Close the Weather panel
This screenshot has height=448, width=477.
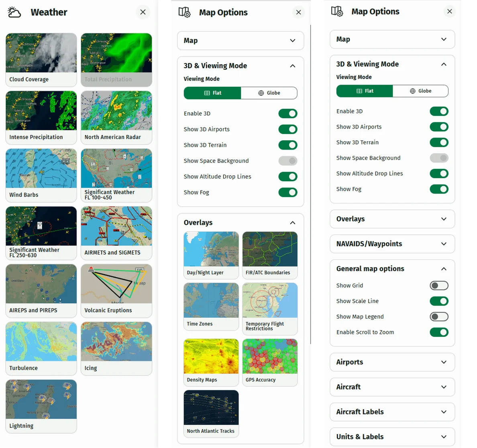pos(143,12)
